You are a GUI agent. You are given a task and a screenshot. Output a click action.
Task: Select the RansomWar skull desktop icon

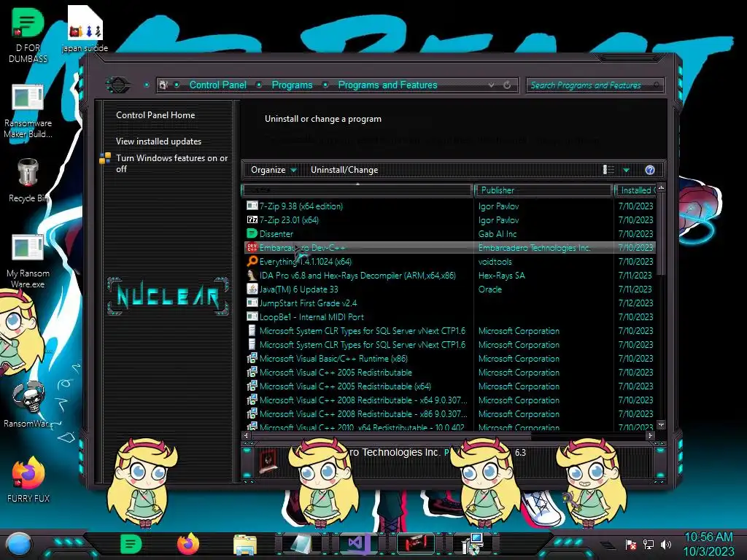pos(28,404)
